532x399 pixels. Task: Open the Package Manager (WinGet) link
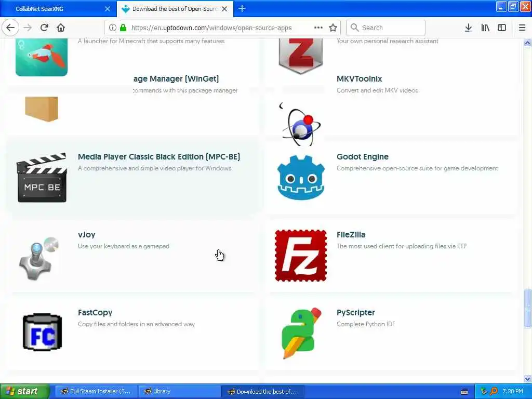point(176,79)
